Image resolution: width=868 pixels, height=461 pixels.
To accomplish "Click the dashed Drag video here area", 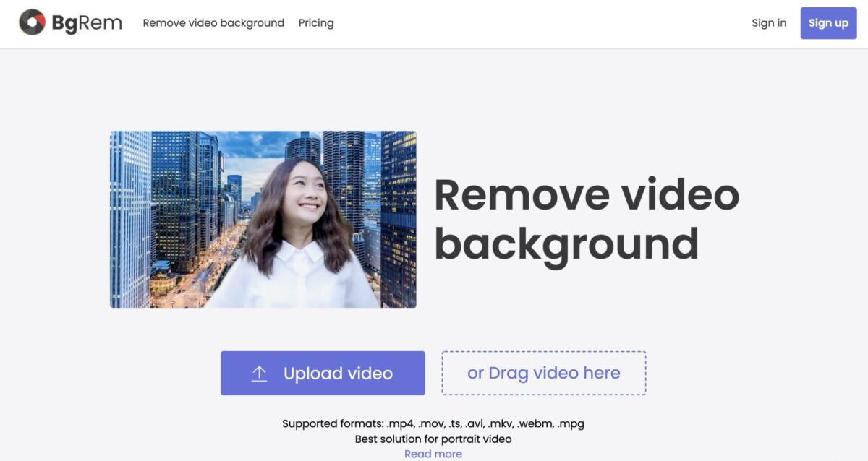I will (543, 373).
